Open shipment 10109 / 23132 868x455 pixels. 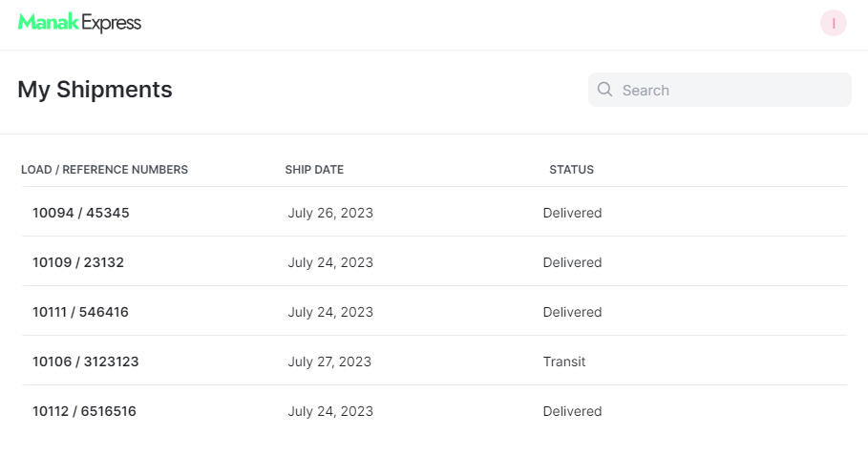pos(78,262)
